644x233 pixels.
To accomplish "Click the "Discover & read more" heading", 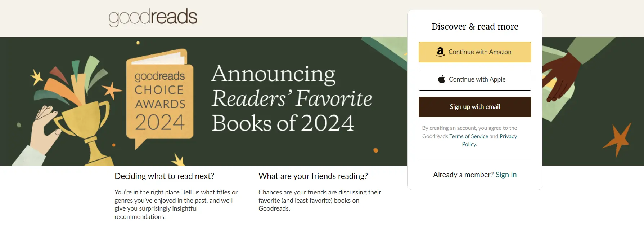I will click(474, 26).
